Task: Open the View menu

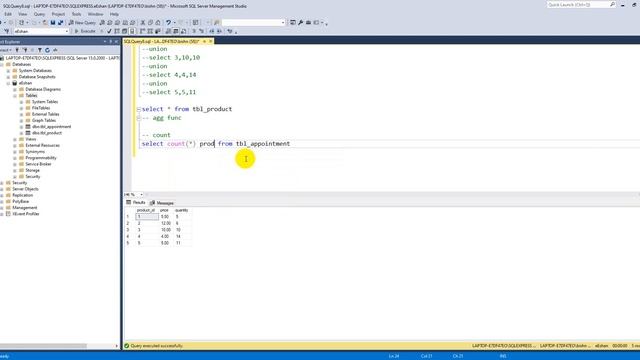Action: pyautogui.click(x=22, y=14)
